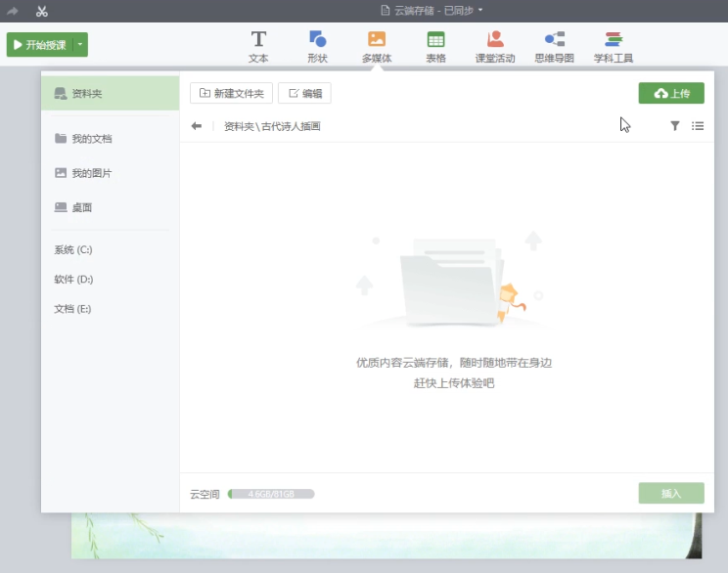This screenshot has height=573, width=728.
Task: Click the 云空间 storage usage bar
Action: coord(271,494)
